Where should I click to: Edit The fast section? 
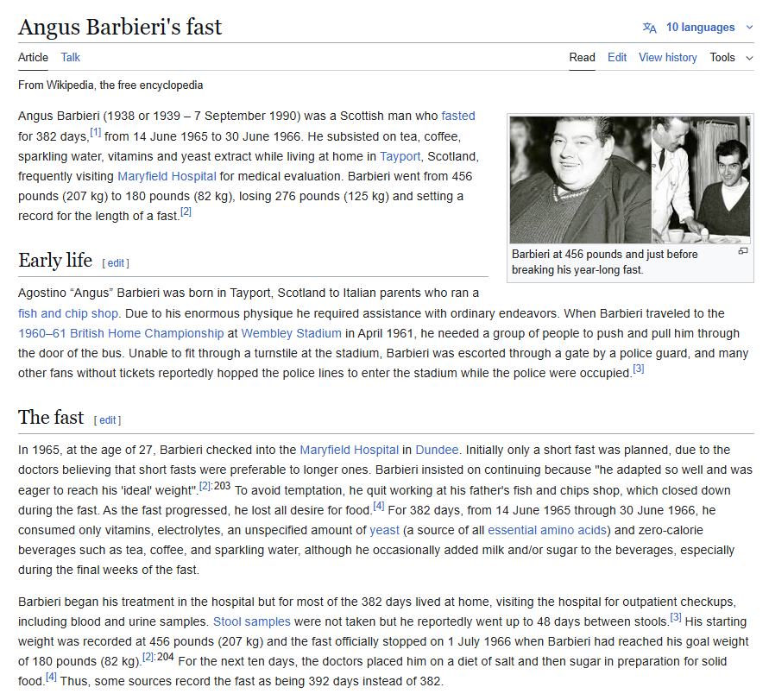coord(107,419)
